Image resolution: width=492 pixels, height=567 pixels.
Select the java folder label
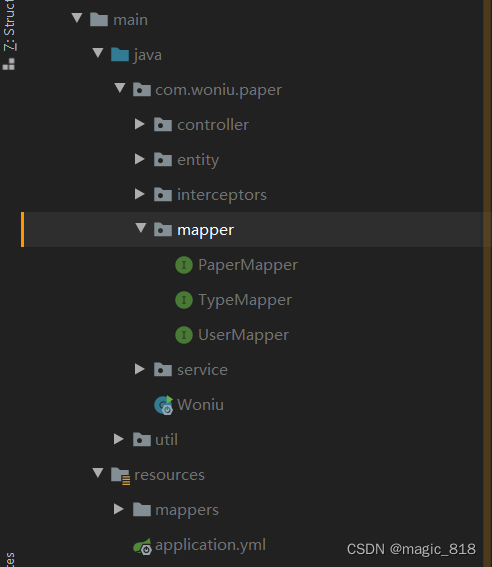[148, 55]
